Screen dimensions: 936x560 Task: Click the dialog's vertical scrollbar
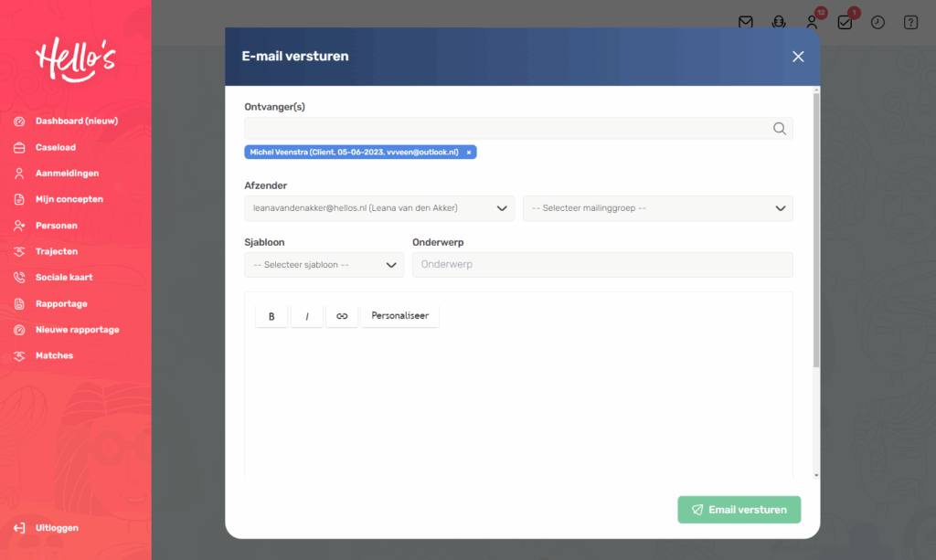point(816,229)
